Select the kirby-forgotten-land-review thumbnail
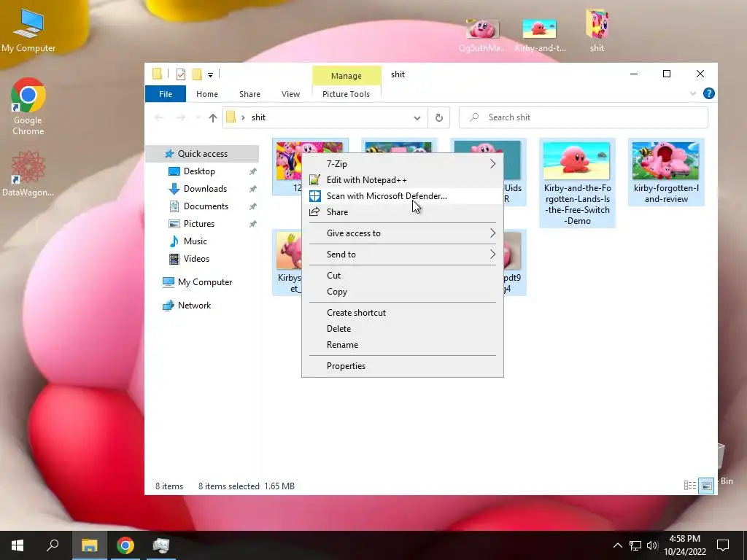 pos(666,172)
